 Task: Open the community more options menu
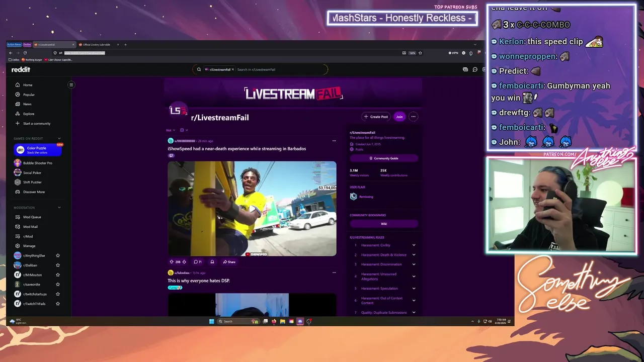[x=413, y=117]
